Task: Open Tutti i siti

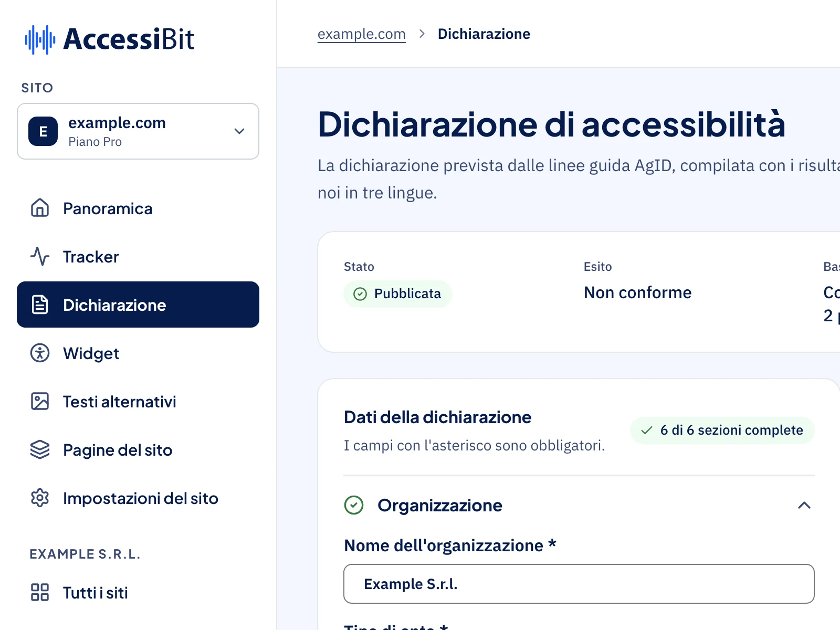Action: [x=138, y=592]
